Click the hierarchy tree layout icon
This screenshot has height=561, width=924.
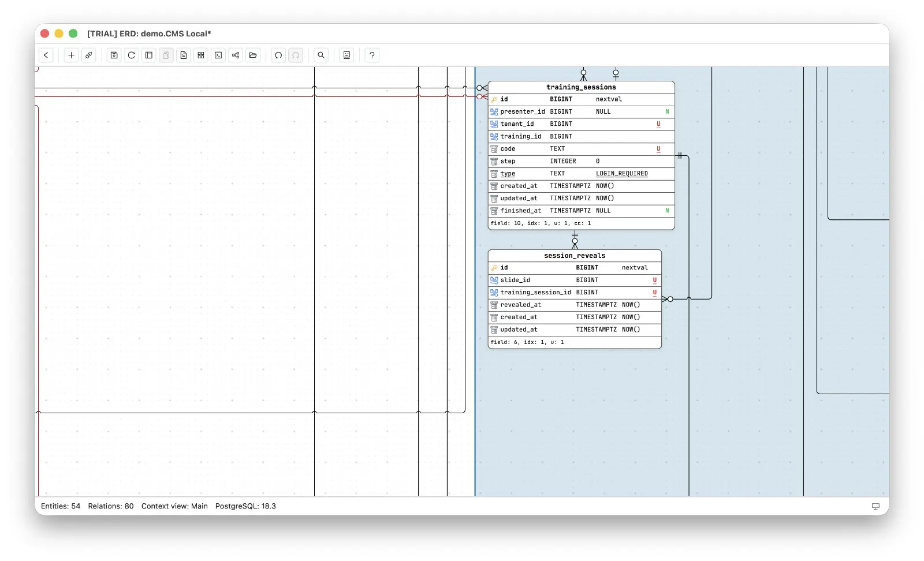236,55
